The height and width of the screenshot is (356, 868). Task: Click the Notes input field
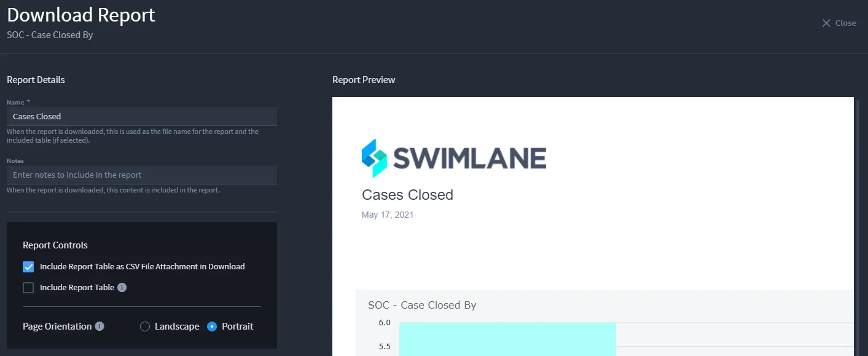tap(142, 175)
